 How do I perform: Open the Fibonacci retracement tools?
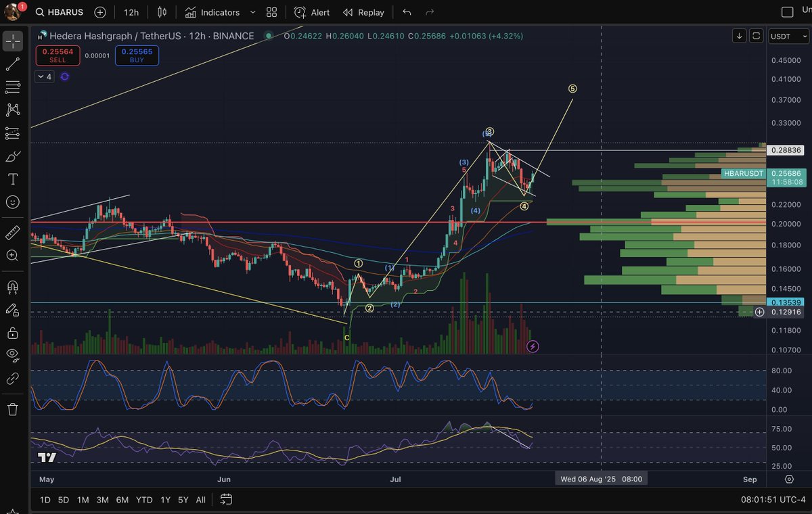click(13, 87)
